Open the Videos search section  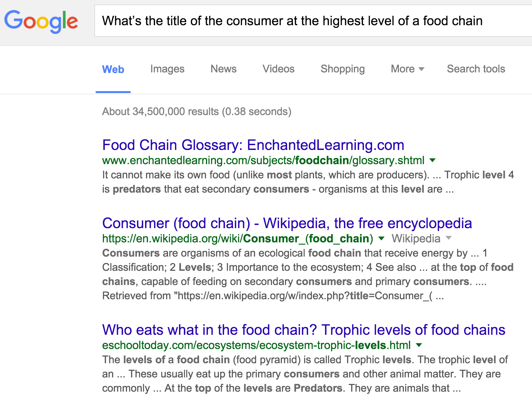click(278, 69)
